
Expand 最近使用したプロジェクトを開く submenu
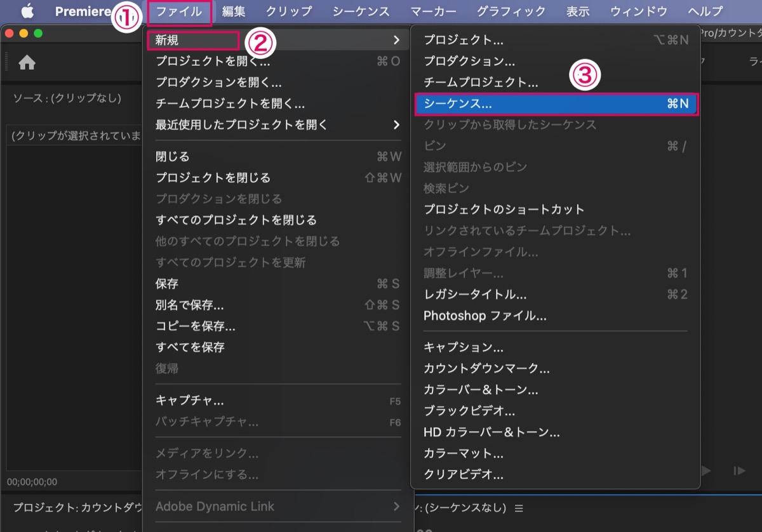[396, 124]
